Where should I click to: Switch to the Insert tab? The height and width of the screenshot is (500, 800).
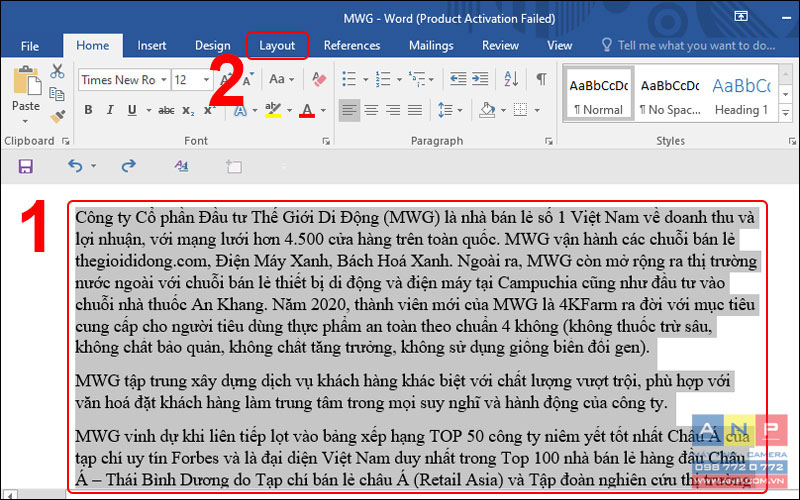pos(152,45)
